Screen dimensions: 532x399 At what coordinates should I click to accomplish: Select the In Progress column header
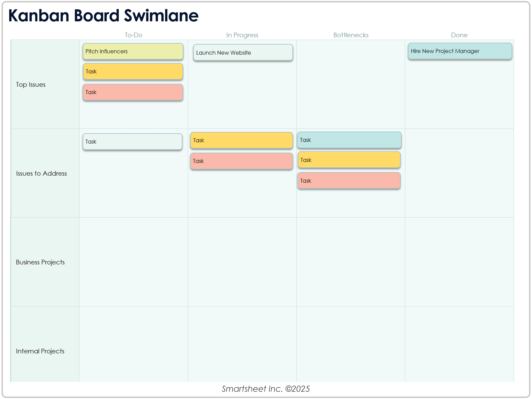point(242,35)
